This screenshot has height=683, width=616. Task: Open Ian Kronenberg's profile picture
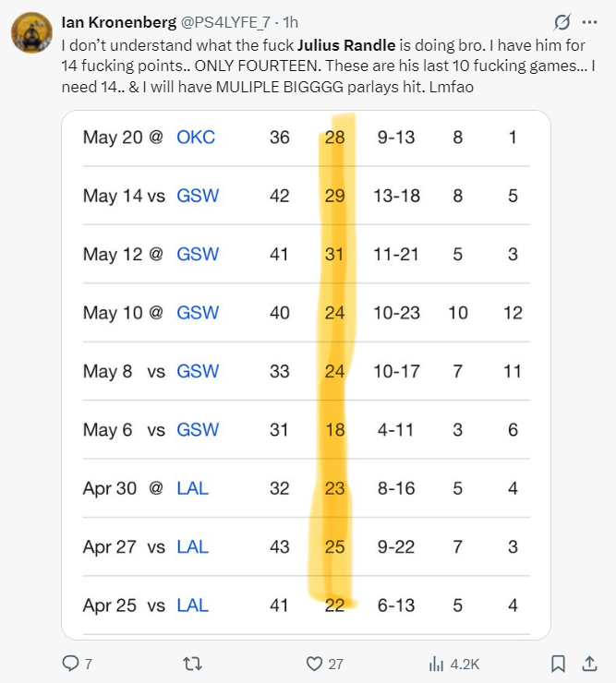click(x=30, y=33)
